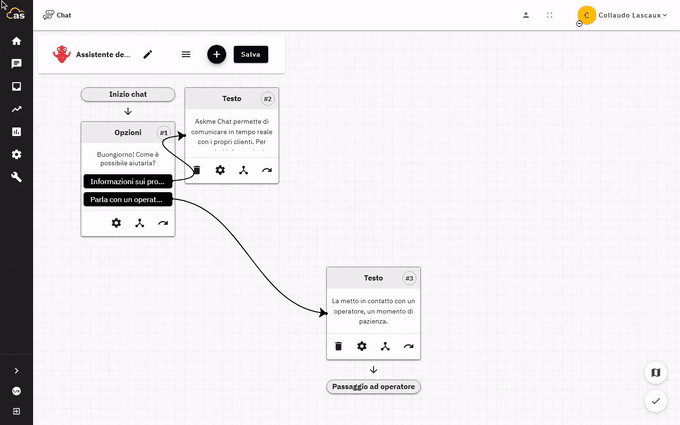Toggle the minimap with map icon
The height and width of the screenshot is (425, 680).
point(656,373)
